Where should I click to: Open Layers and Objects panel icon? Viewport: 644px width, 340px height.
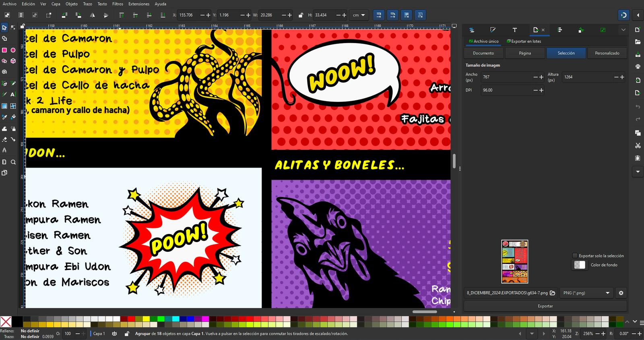472,30
